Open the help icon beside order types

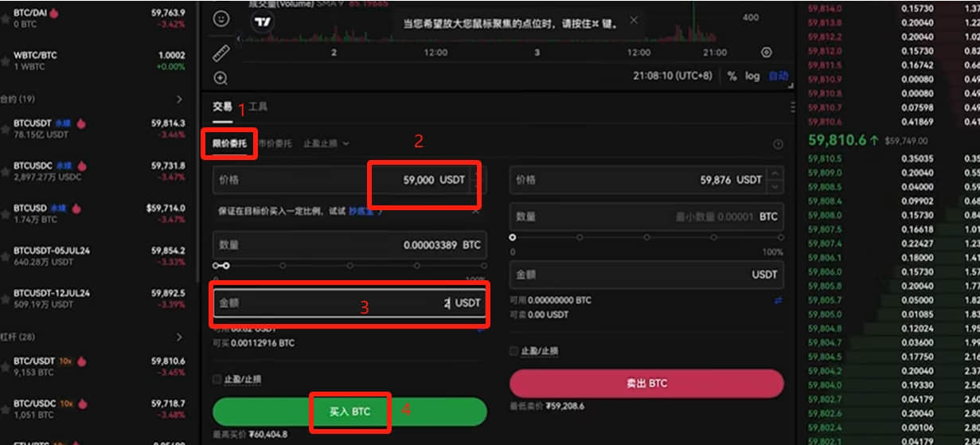[x=778, y=144]
